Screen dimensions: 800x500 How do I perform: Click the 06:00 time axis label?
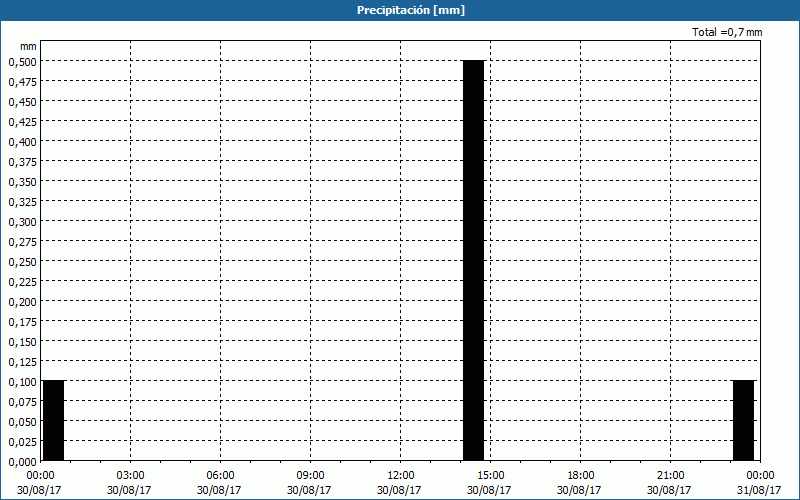coord(220,476)
